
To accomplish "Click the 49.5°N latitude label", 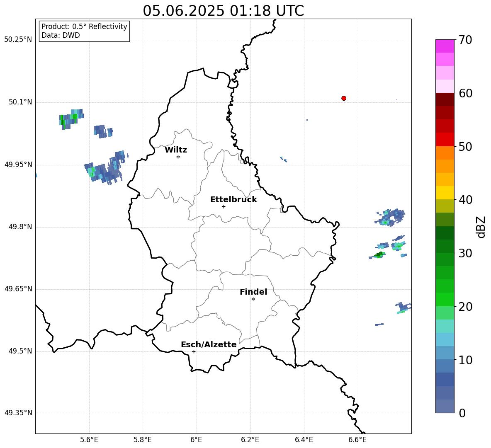I will click(x=20, y=351).
